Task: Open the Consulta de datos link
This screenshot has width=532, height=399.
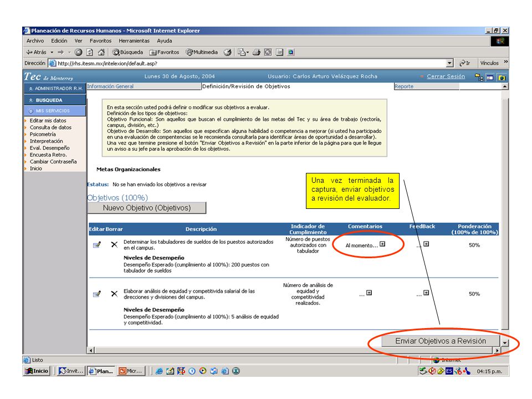Action: click(x=50, y=127)
